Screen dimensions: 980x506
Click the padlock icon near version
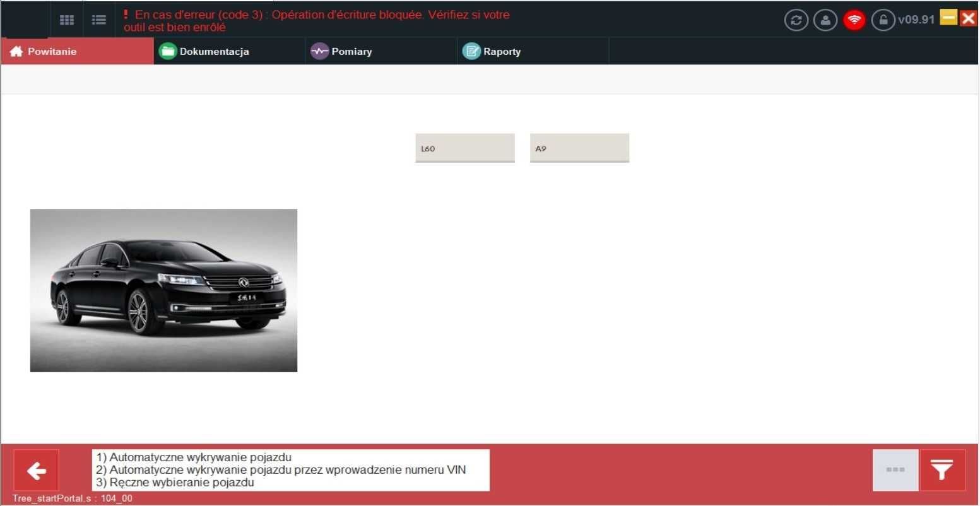pos(883,20)
